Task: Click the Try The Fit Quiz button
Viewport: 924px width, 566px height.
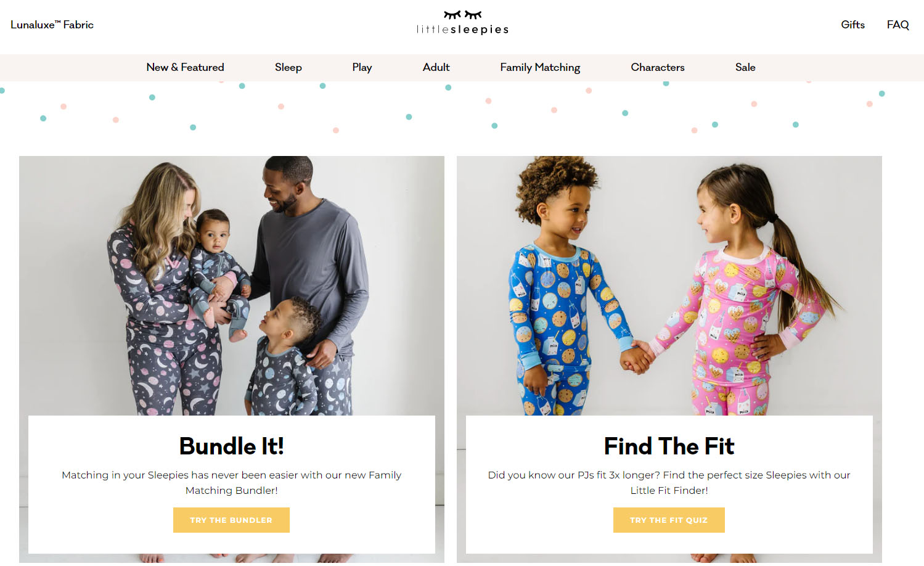Action: click(x=669, y=520)
